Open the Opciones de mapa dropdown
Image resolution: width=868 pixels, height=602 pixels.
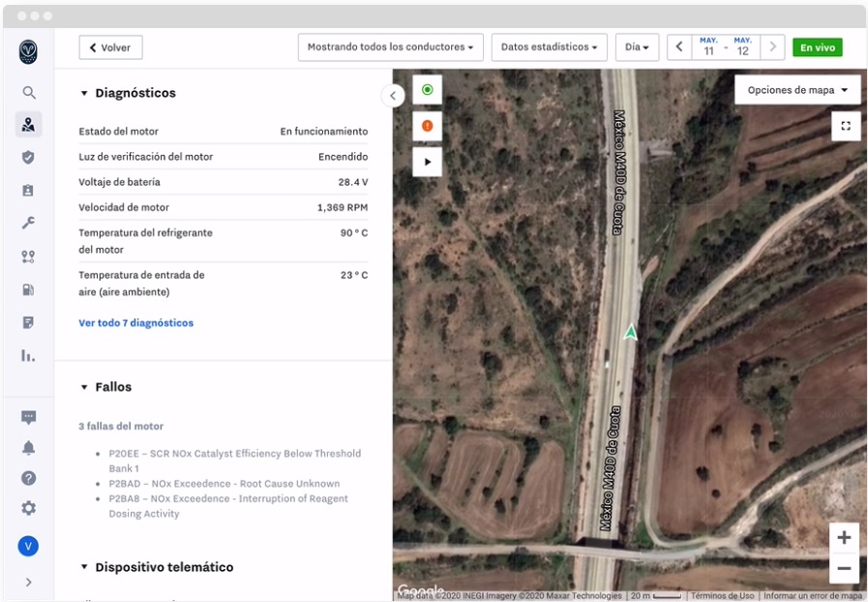[797, 90]
